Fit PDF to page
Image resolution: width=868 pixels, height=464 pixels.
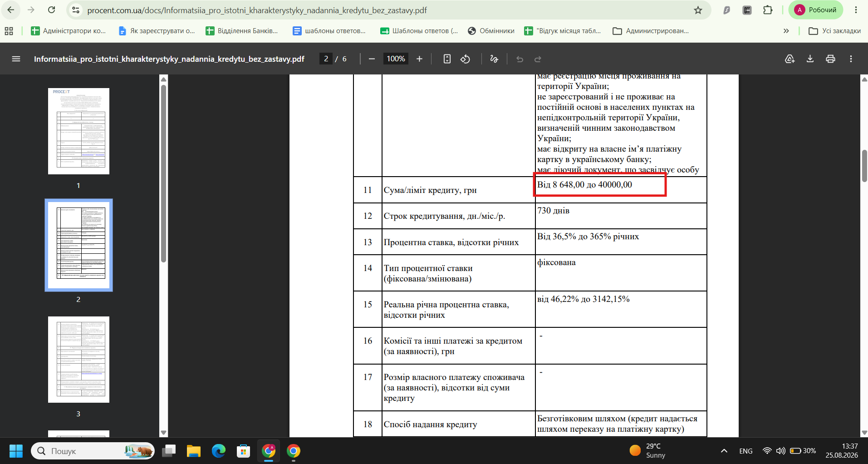tap(447, 59)
